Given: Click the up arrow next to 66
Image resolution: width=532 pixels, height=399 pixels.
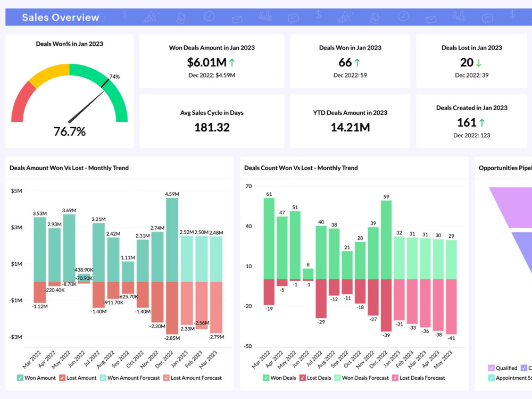Looking at the screenshot, I should (358, 62).
